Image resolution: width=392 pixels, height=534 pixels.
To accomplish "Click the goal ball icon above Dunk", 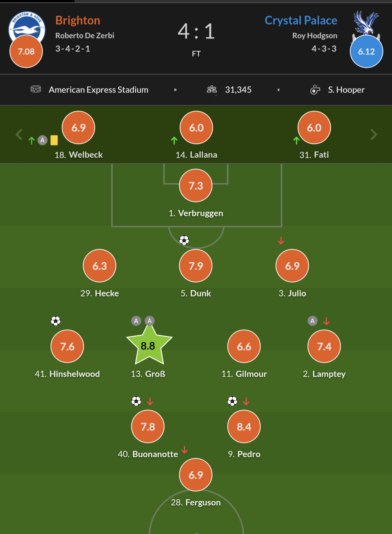I will (x=184, y=240).
